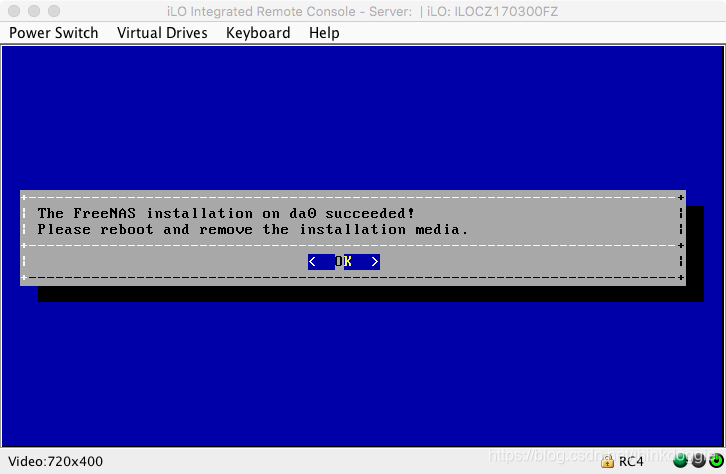
Task: Open the Virtual Drives menu
Action: point(162,33)
